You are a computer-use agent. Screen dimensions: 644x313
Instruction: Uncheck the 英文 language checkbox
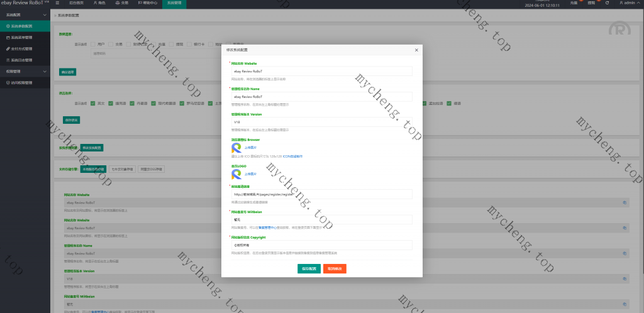click(93, 103)
